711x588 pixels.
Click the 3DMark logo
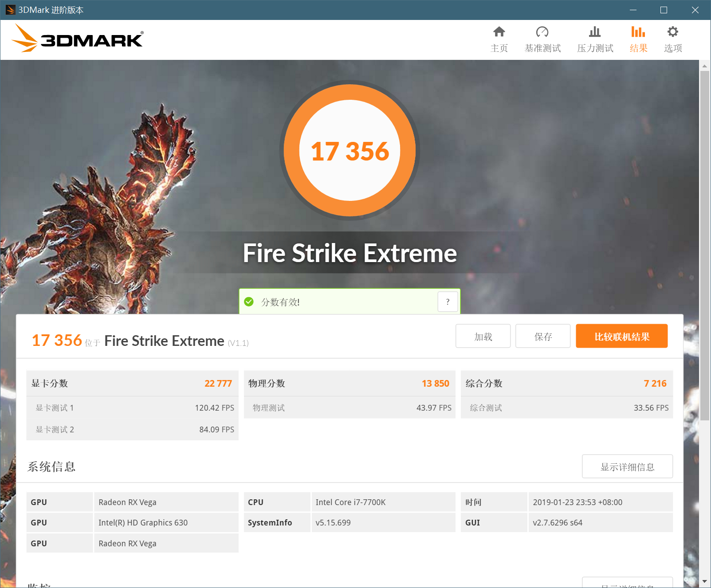[x=77, y=38]
